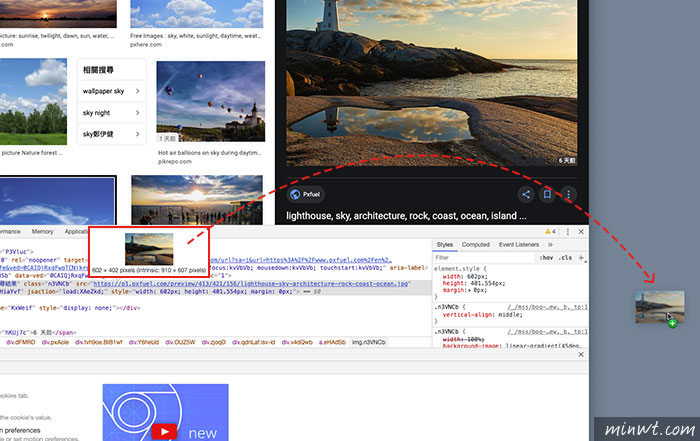
Task: Close the DevTools bottom drawer
Action: (x=581, y=354)
